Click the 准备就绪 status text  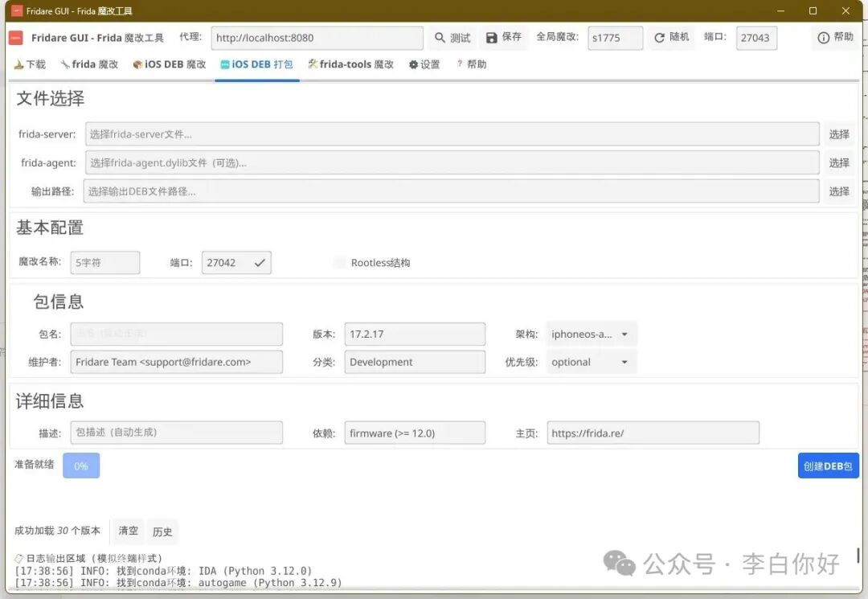(35, 464)
